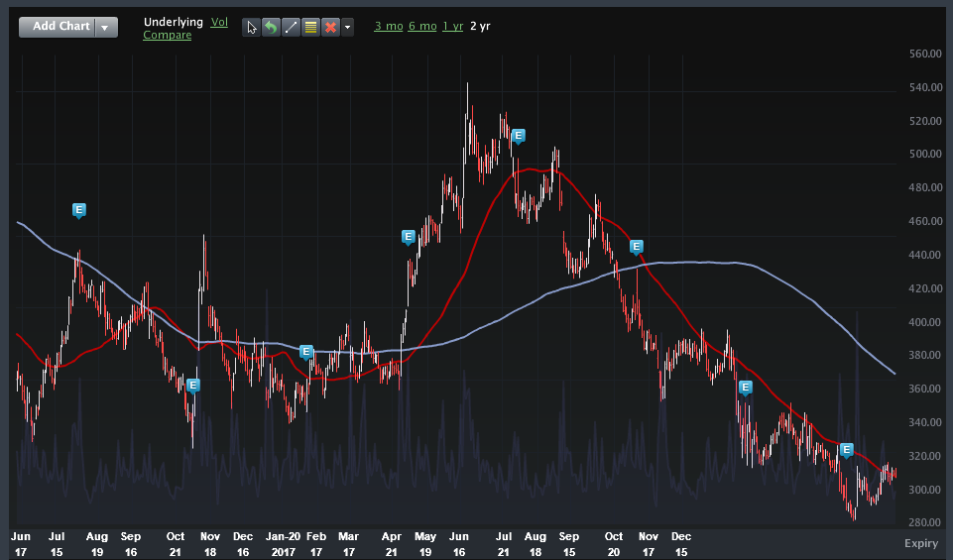This screenshot has width=953, height=560.
Task: Open the Add Chart dropdown arrow
Action: [x=106, y=28]
